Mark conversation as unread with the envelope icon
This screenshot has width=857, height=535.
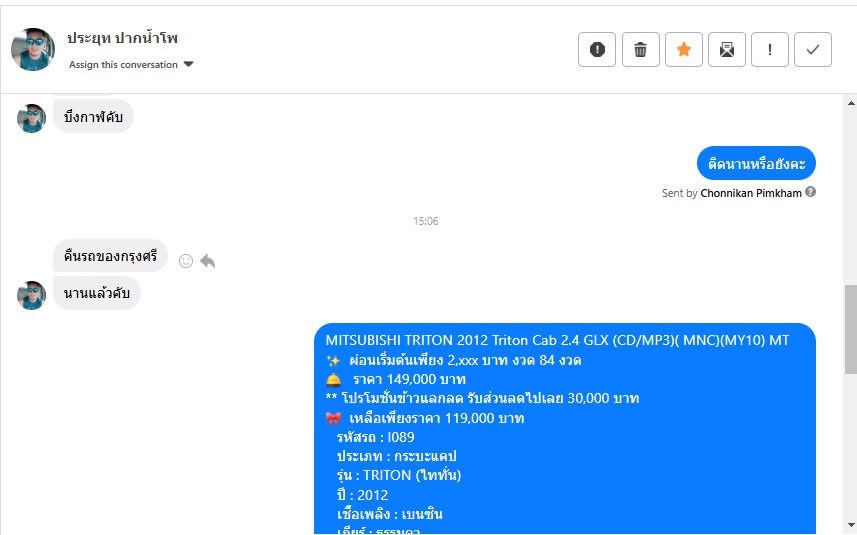coord(727,50)
